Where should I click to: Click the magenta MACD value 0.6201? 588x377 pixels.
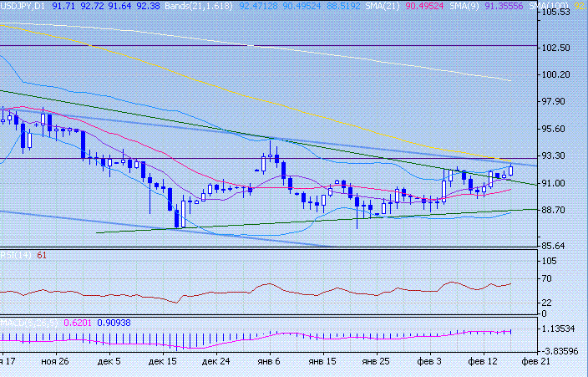tap(78, 322)
